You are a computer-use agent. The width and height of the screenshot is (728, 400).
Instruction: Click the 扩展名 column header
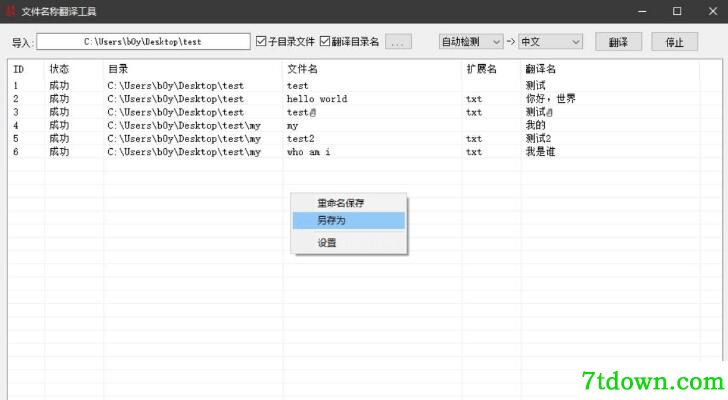[x=481, y=69]
